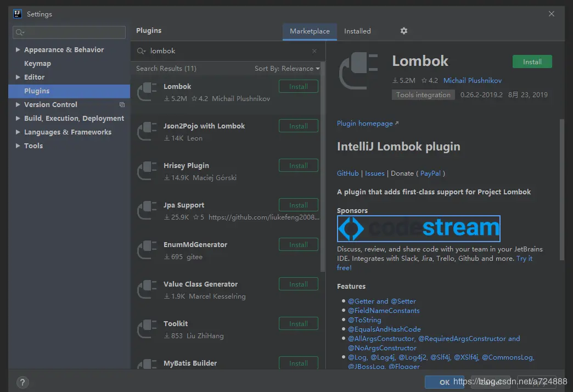Install Lombok from the details pane

532,62
